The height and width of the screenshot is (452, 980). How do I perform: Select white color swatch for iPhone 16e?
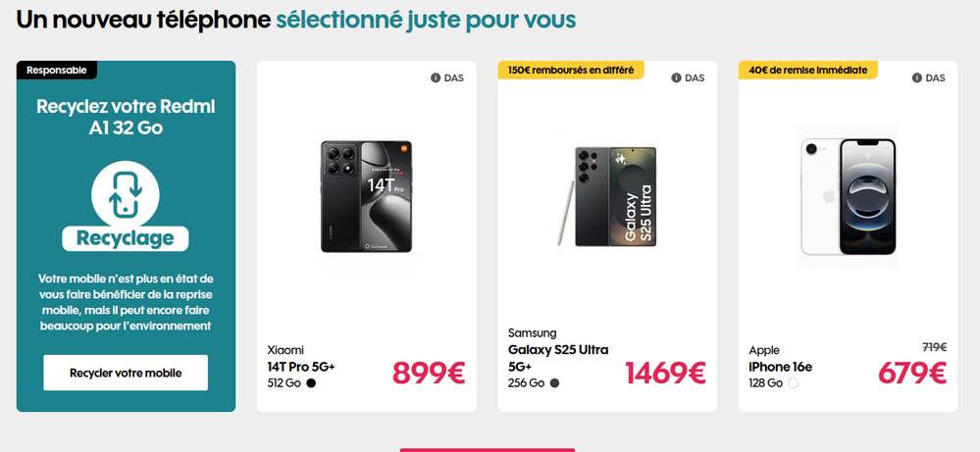793,383
